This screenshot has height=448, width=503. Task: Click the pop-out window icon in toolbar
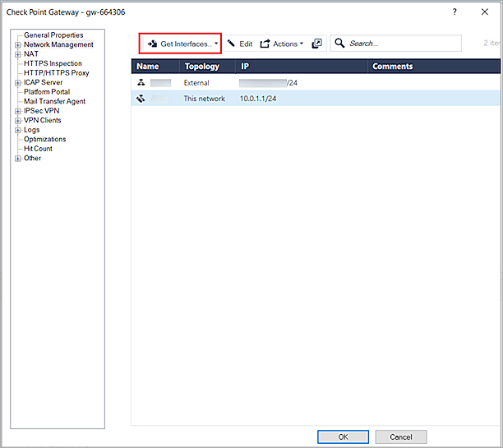(317, 44)
